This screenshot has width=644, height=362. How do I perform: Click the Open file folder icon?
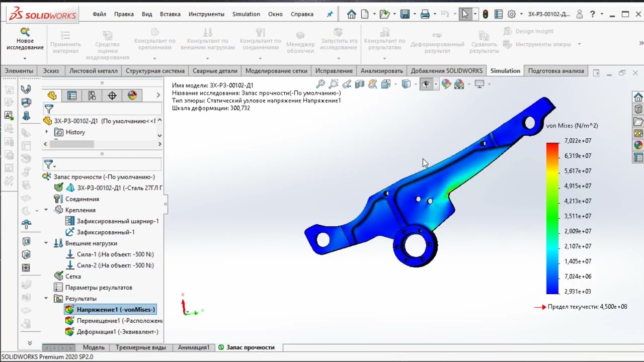pos(384,14)
